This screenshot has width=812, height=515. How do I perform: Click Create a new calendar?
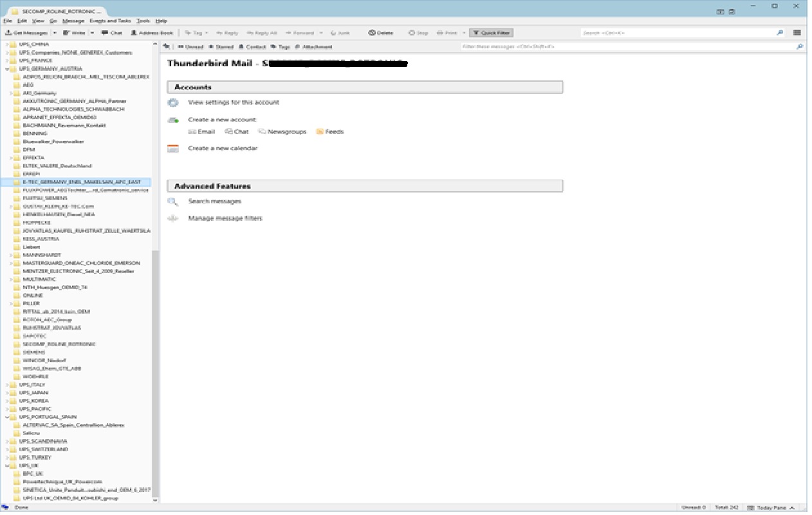pos(223,148)
